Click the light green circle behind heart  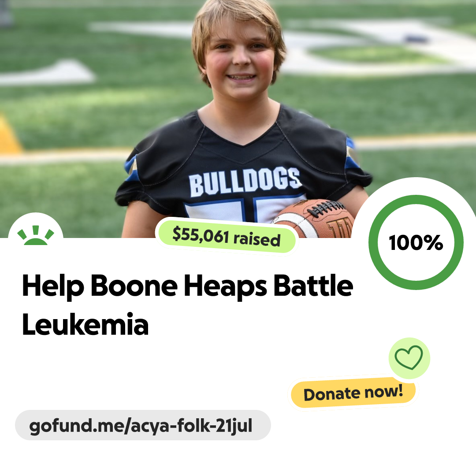(409, 358)
